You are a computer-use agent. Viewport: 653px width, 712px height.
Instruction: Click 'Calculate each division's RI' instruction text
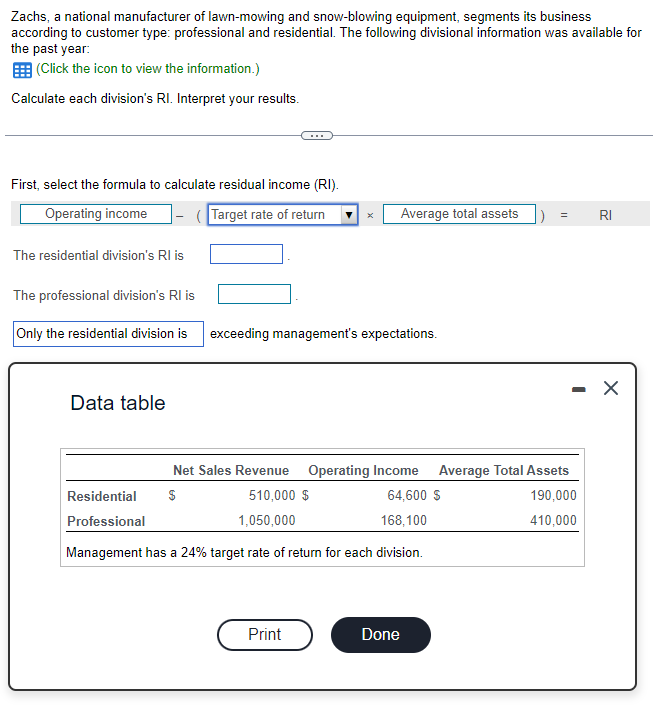click(155, 99)
